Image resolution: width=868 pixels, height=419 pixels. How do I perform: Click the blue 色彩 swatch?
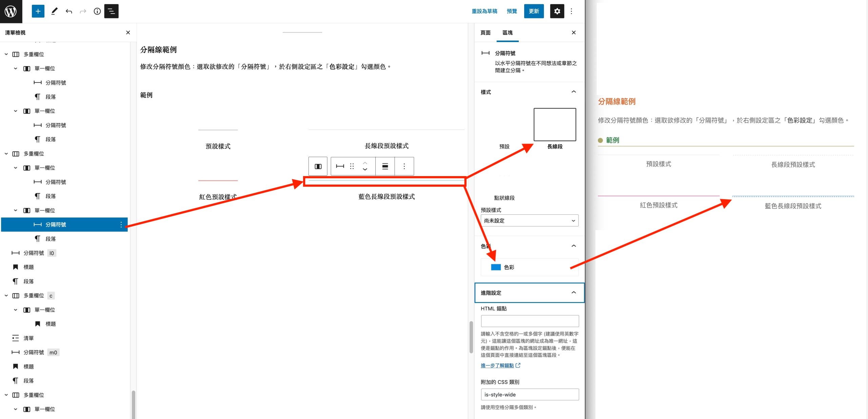496,267
